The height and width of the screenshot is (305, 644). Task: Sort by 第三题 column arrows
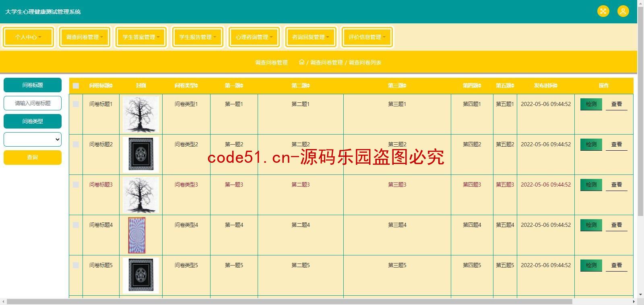click(405, 85)
